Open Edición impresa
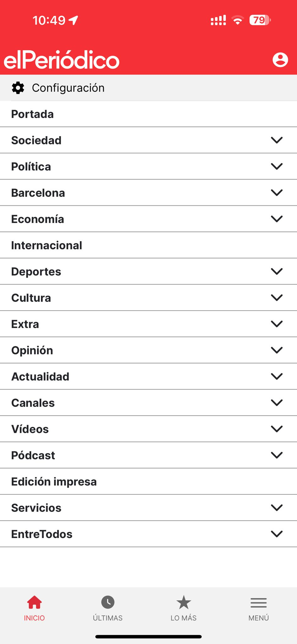The width and height of the screenshot is (297, 644). (x=54, y=481)
